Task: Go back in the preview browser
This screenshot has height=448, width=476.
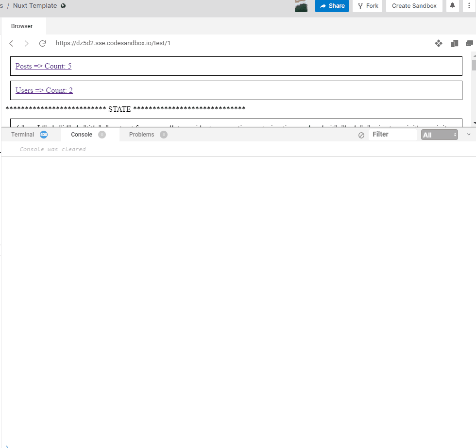Action: 12,43
